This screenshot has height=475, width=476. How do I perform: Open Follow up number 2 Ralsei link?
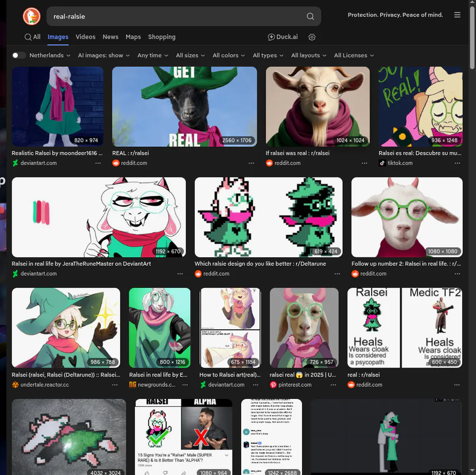pyautogui.click(x=406, y=264)
